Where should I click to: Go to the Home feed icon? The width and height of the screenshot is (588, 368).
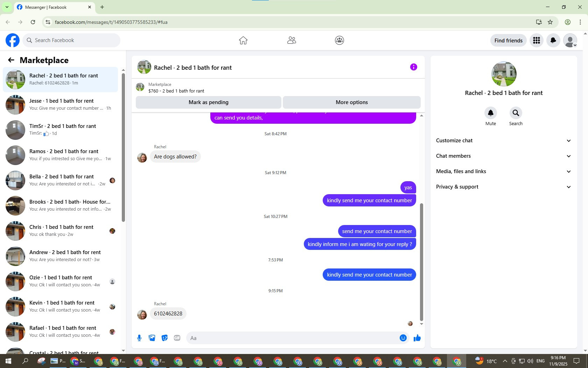[x=243, y=40]
